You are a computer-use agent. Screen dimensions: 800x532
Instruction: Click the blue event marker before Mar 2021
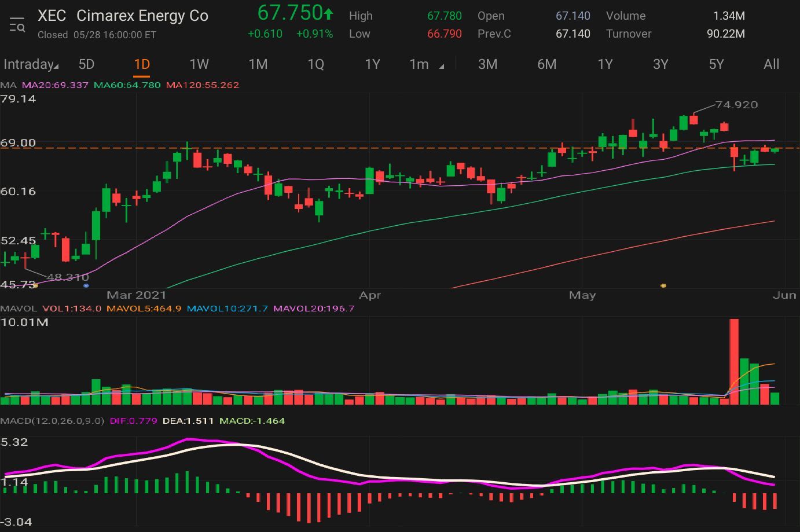pos(86,285)
